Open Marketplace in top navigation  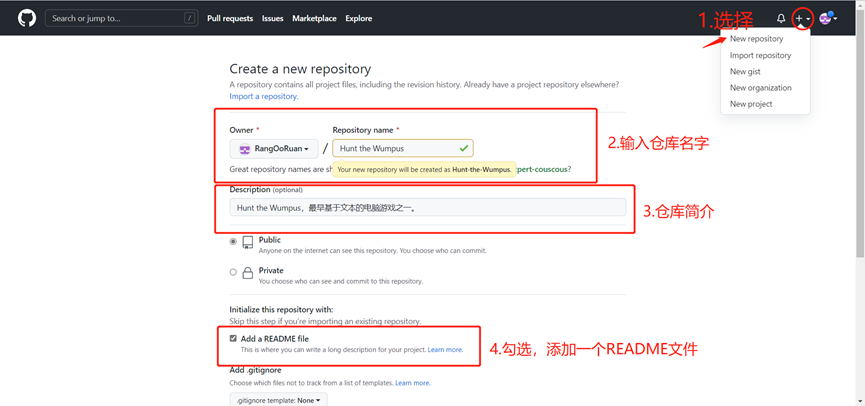pos(314,18)
